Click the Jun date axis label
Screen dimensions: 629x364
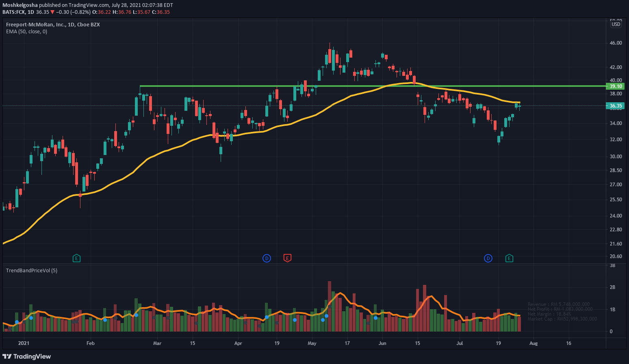pyautogui.click(x=382, y=343)
